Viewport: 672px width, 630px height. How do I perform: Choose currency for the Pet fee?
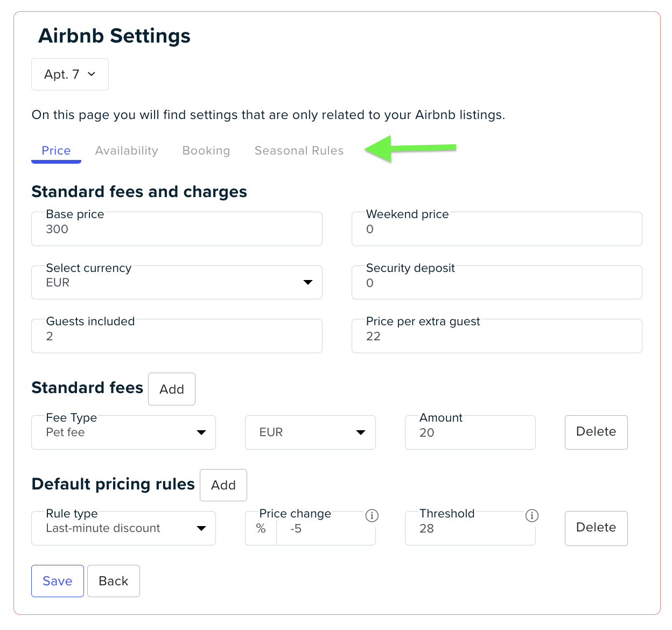point(310,432)
